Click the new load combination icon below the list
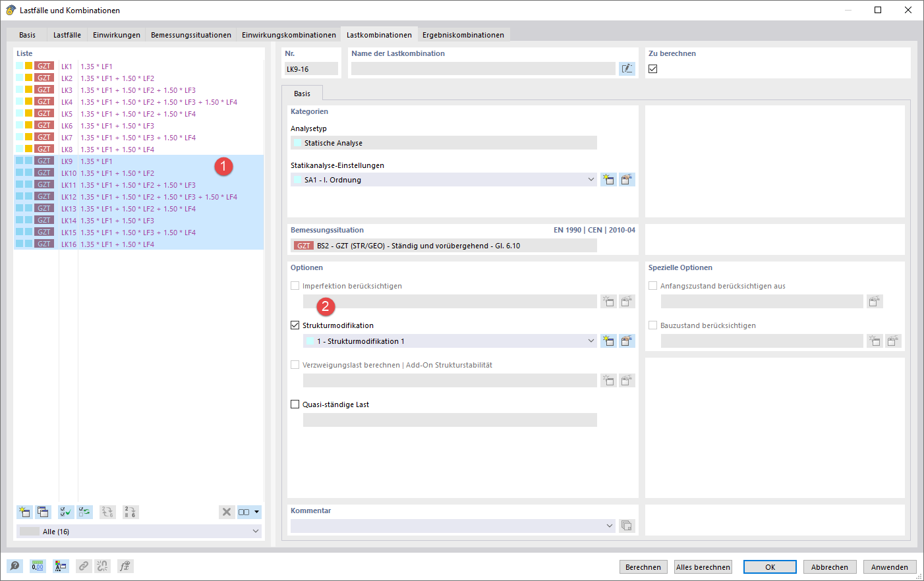924x581 pixels. click(x=24, y=512)
